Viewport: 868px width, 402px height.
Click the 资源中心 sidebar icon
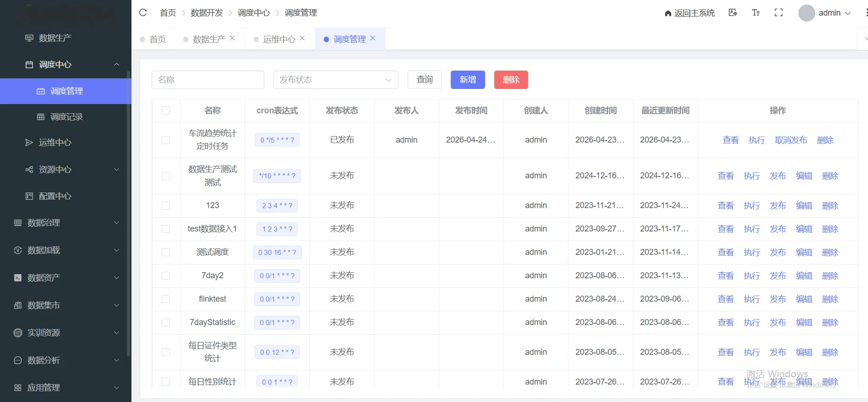[x=29, y=170]
